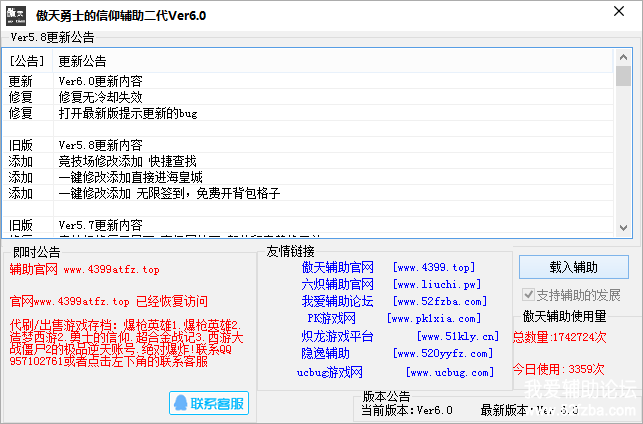Viewport: 643px width, 424px height.
Task: Open 我爱辅助论坛 link
Action: [337, 301]
